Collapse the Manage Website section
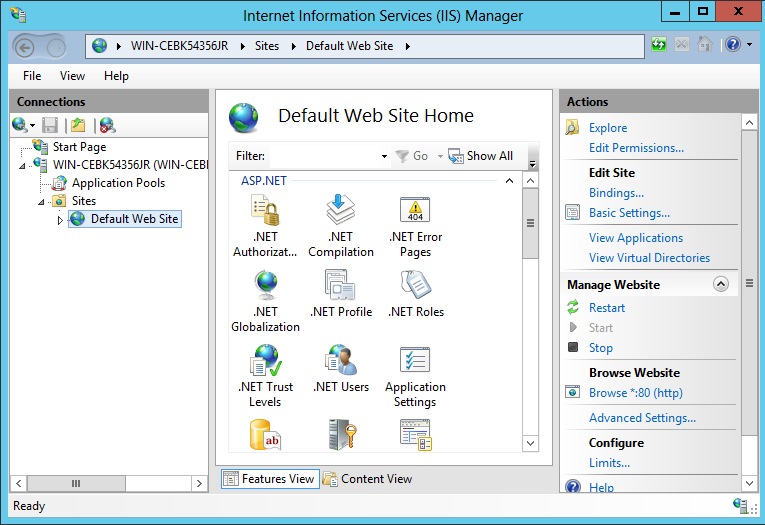Image resolution: width=765 pixels, height=525 pixels. coord(721,284)
